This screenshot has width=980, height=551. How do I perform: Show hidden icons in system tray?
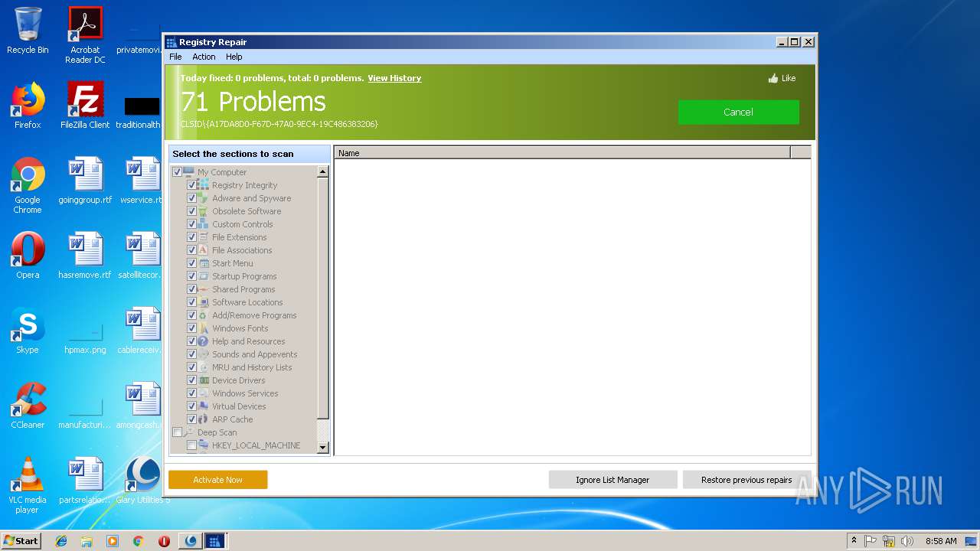[854, 541]
